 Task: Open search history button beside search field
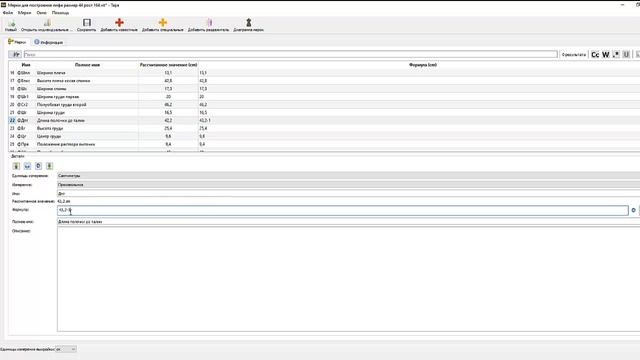coord(16,54)
